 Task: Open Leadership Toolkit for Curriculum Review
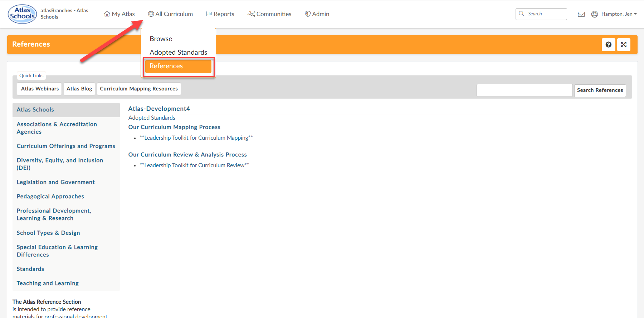[x=194, y=165]
